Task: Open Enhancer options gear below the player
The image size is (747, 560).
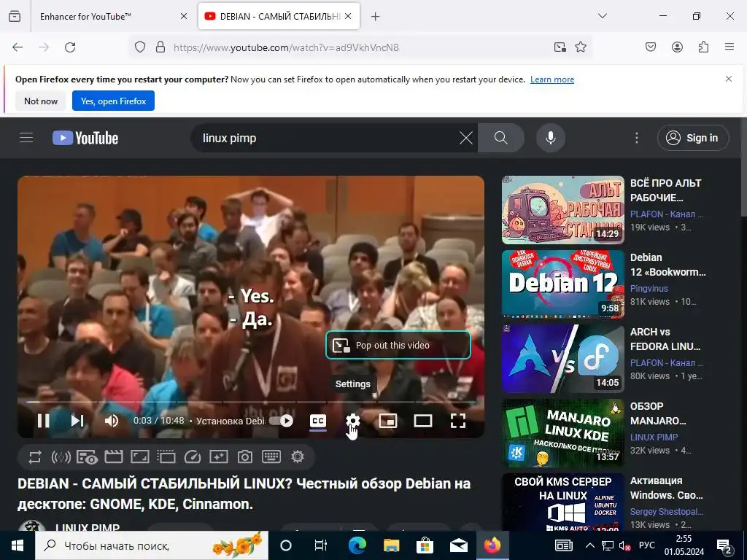Action: click(x=298, y=457)
